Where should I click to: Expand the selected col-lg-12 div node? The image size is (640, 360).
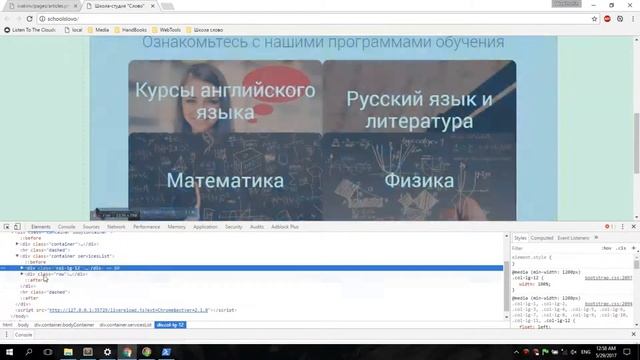[22, 268]
